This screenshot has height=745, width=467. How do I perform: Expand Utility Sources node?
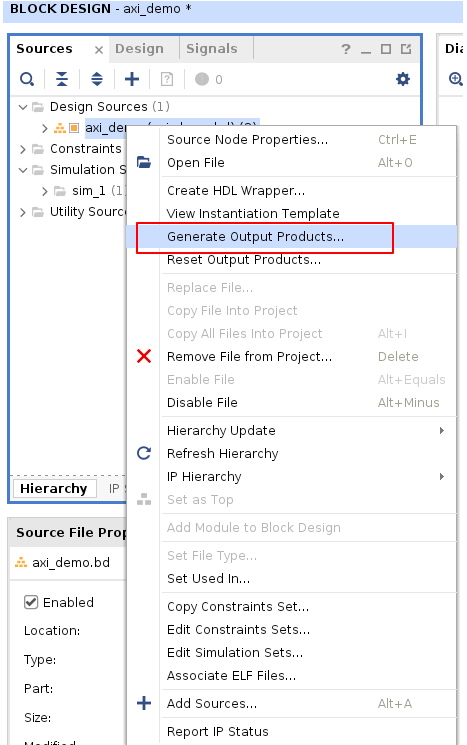(x=23, y=212)
